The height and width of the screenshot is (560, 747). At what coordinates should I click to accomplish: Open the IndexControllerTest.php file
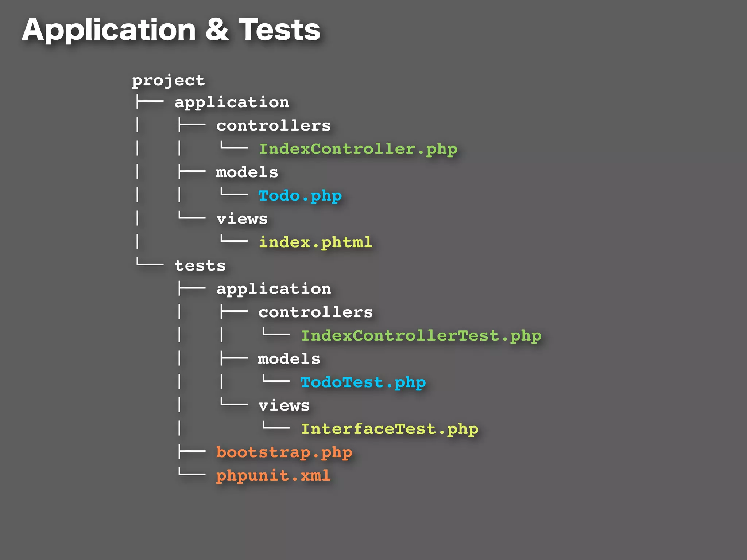421,336
